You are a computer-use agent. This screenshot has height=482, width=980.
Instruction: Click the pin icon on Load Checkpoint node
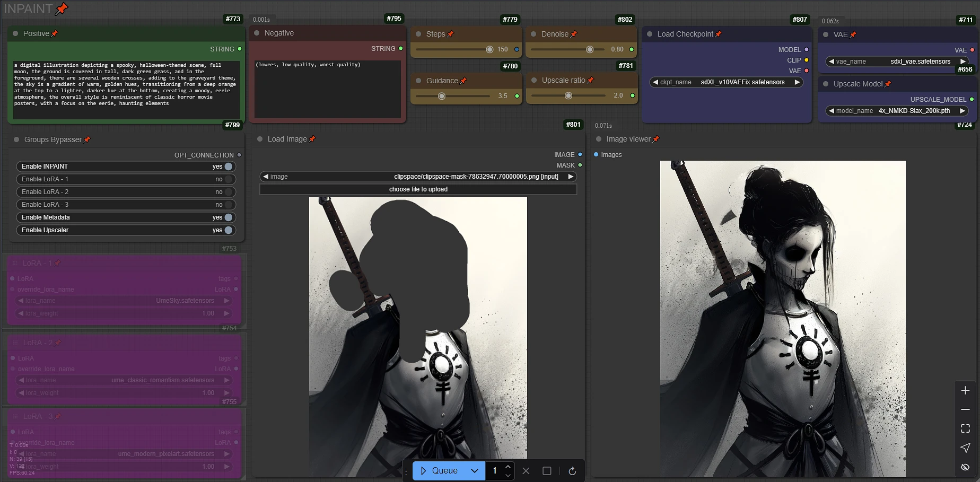coord(719,34)
